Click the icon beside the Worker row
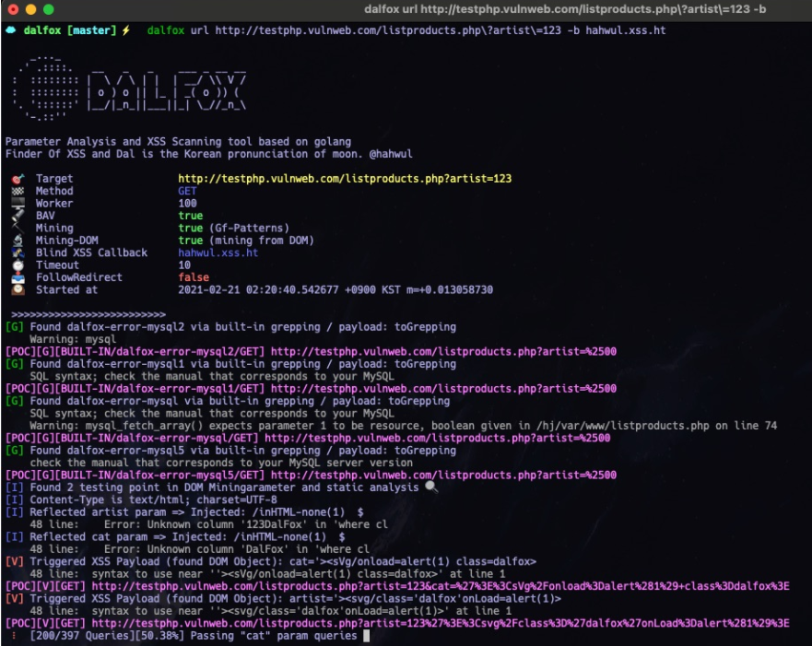 (x=18, y=203)
